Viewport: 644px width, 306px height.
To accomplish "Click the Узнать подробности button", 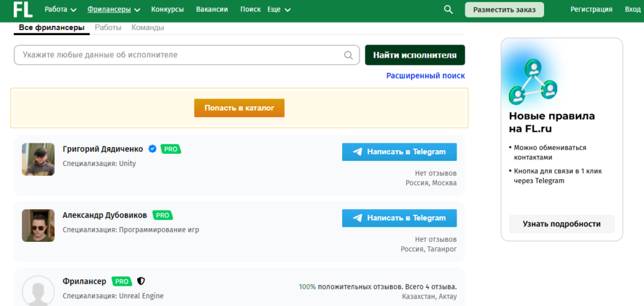I will (x=562, y=224).
